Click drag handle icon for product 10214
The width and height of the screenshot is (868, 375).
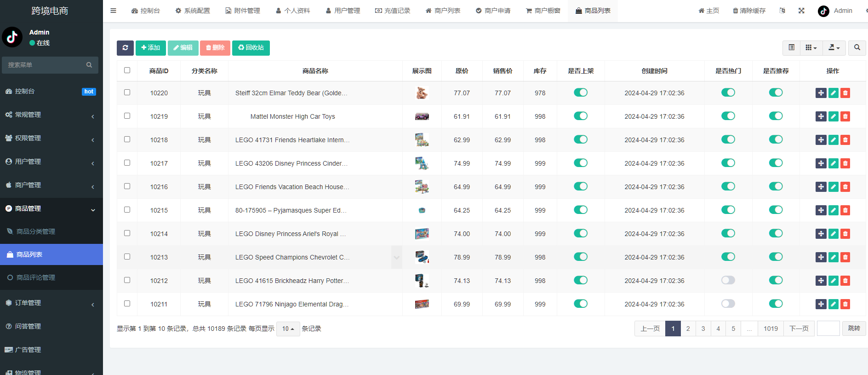click(x=821, y=234)
